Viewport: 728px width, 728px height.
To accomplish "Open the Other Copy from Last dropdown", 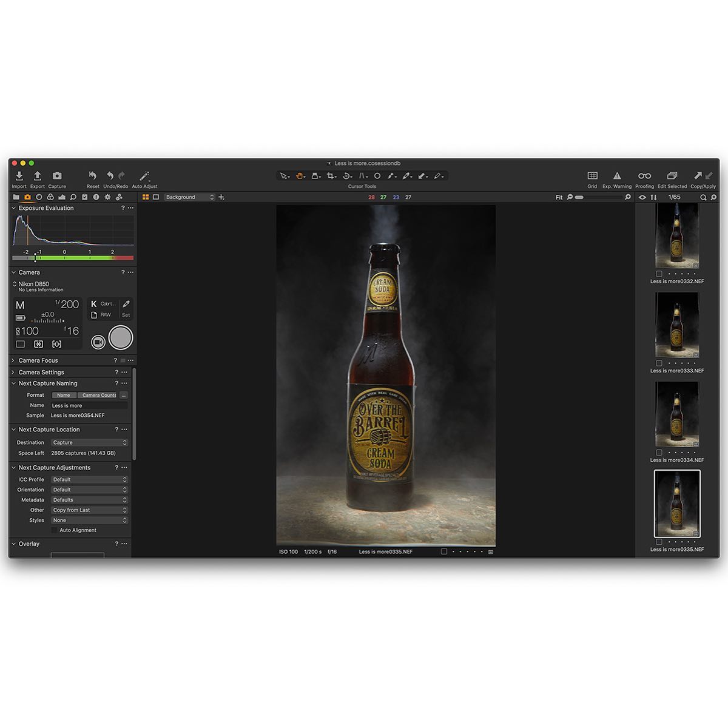I will [x=89, y=510].
